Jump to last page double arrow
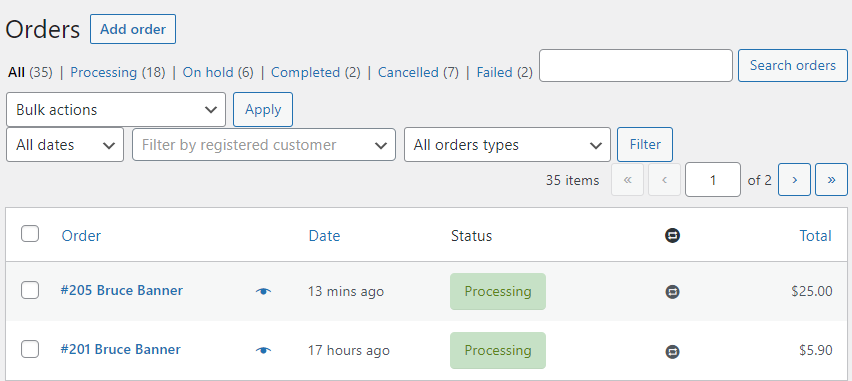This screenshot has width=852, height=381. tap(831, 179)
